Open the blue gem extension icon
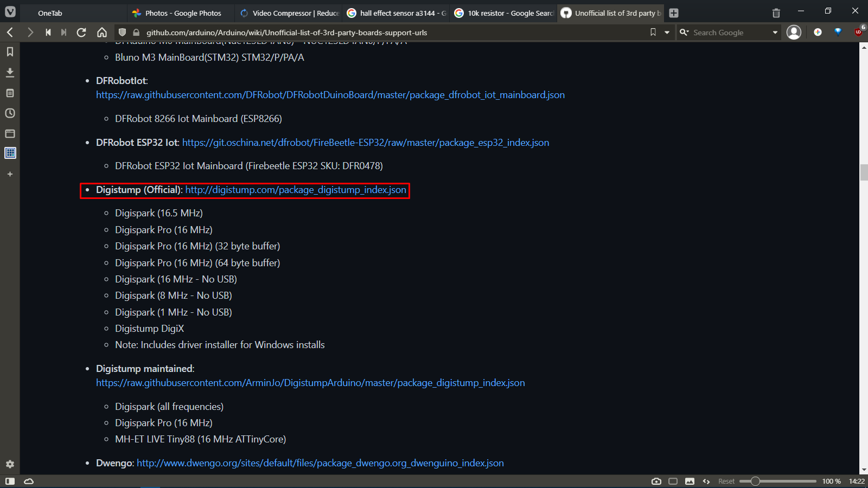Screen dimensions: 868x488 click(x=838, y=32)
